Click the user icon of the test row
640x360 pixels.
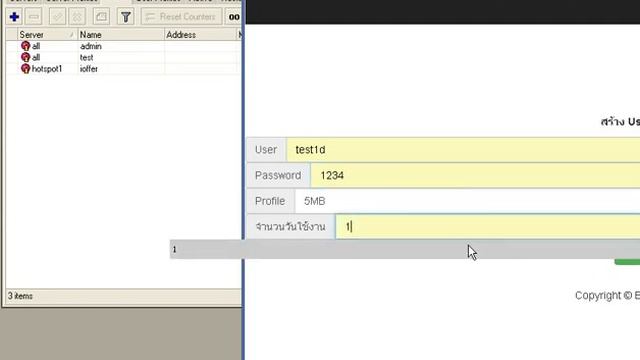click(25, 58)
